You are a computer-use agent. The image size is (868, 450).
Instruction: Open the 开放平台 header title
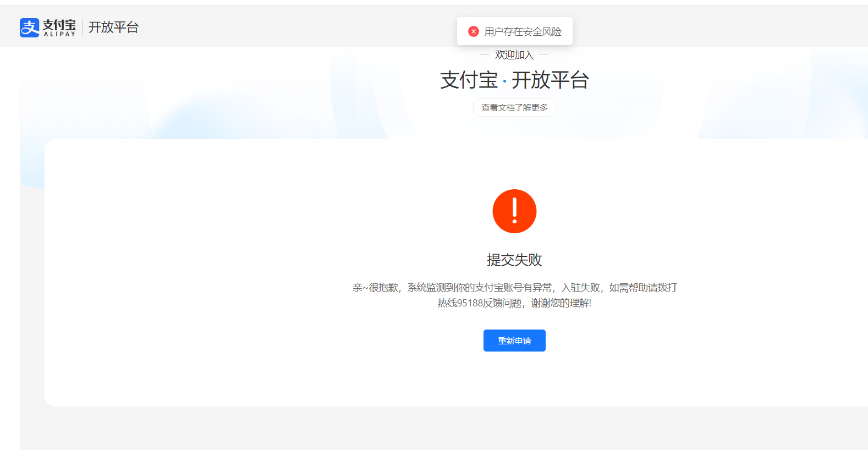[113, 28]
